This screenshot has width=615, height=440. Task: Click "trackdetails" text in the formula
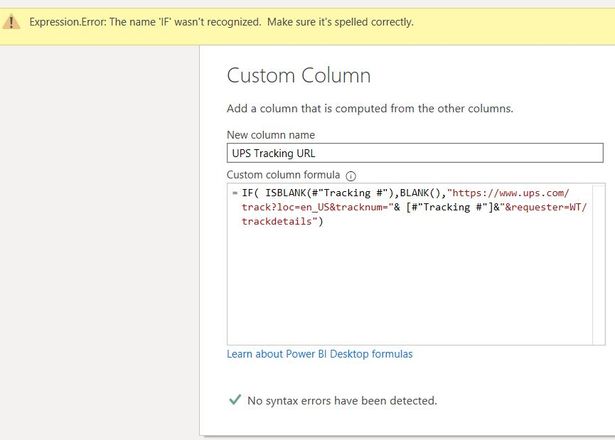coord(277,222)
